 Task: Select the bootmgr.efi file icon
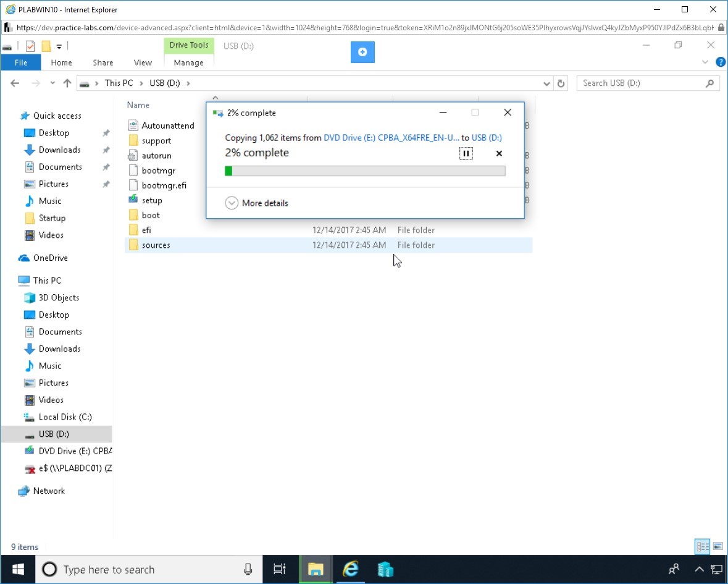(133, 185)
